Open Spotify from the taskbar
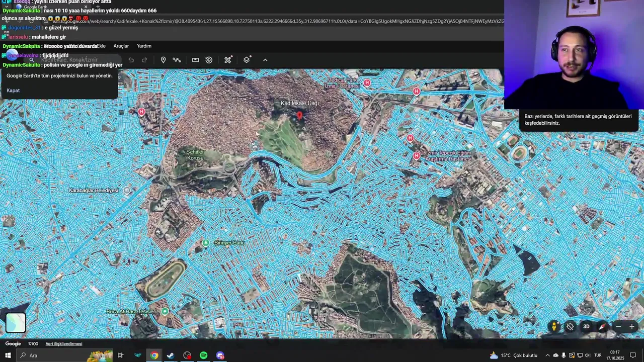The image size is (644, 362). tap(203, 355)
